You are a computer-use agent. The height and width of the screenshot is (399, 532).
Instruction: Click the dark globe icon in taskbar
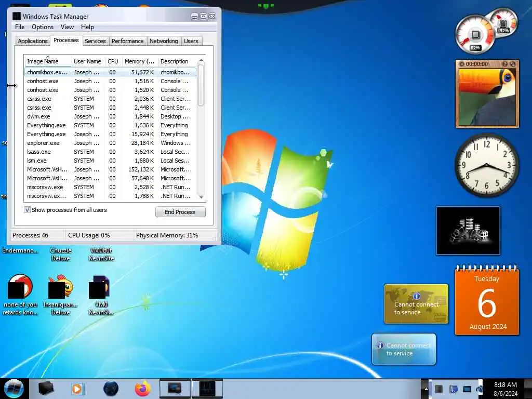pyautogui.click(x=111, y=389)
